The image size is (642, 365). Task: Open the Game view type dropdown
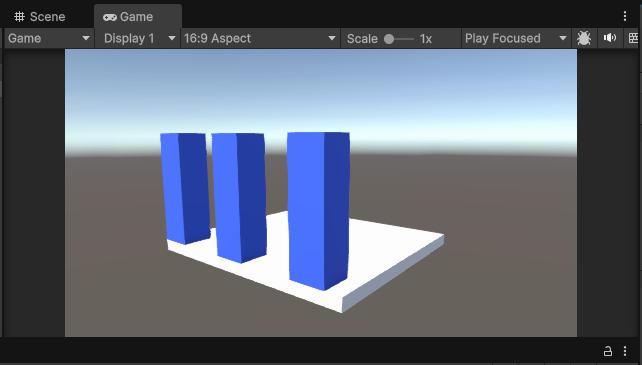[49, 39]
